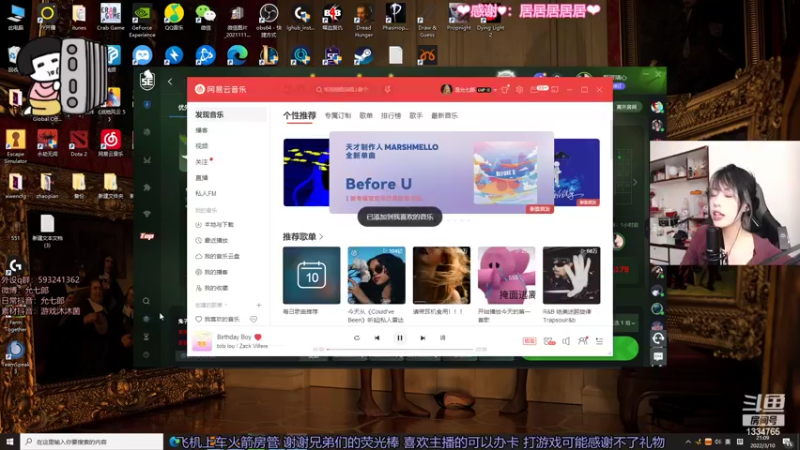Image resolution: width=800 pixels, height=450 pixels.
Task: Unlike Birthday Boy via red heart
Action: [258, 337]
